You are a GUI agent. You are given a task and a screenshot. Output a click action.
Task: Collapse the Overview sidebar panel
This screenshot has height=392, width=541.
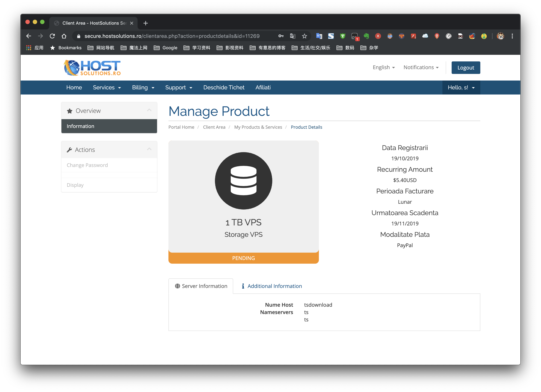149,110
